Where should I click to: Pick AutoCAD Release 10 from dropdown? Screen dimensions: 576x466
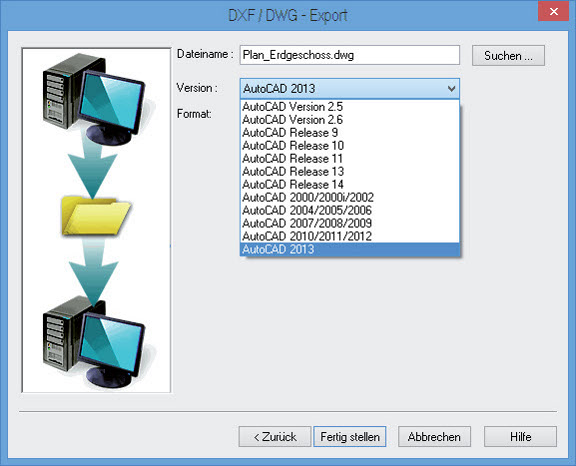click(x=350, y=146)
